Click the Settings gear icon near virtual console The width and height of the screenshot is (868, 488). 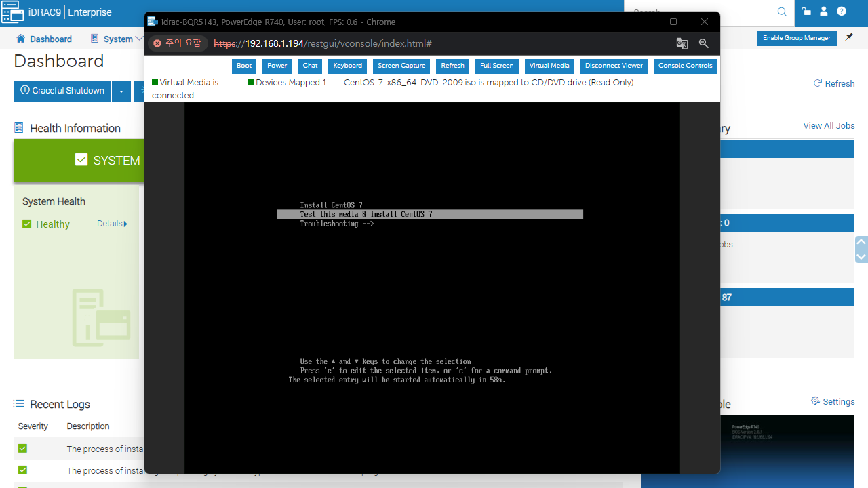815,401
